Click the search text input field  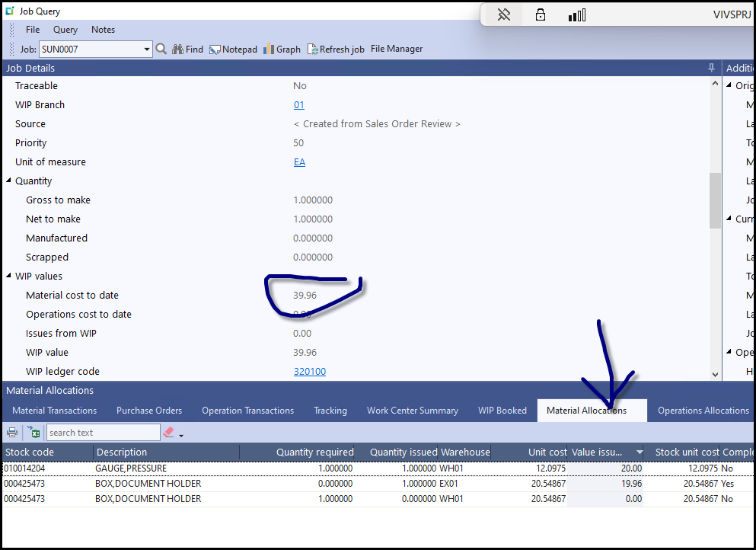(x=103, y=433)
